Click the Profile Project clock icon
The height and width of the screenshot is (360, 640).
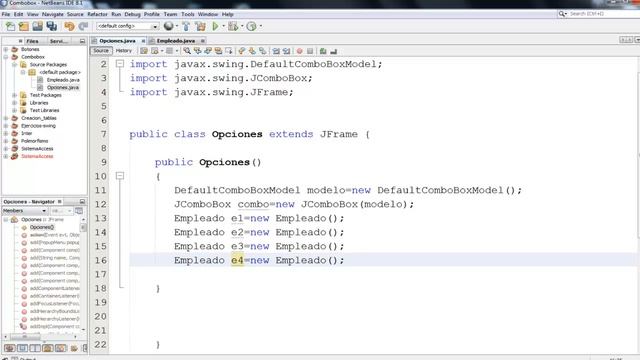tap(251, 27)
